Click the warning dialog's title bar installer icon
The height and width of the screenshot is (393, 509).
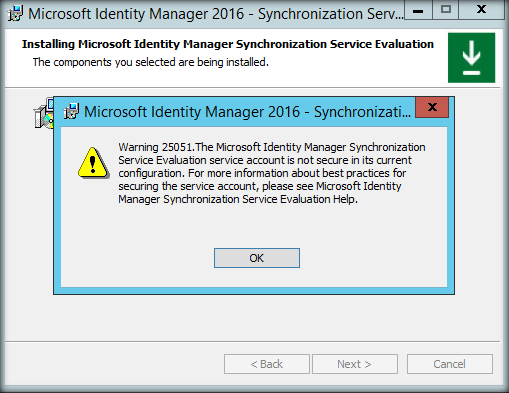[71, 111]
